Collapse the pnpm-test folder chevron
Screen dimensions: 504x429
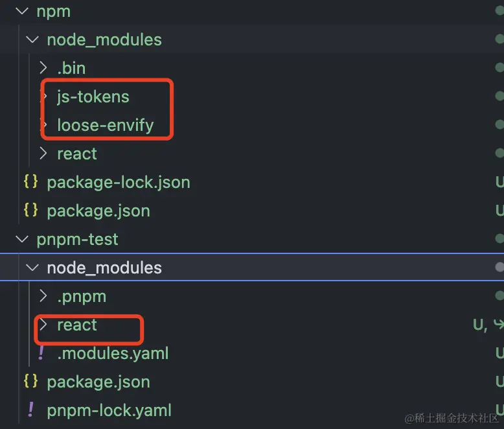click(22, 239)
